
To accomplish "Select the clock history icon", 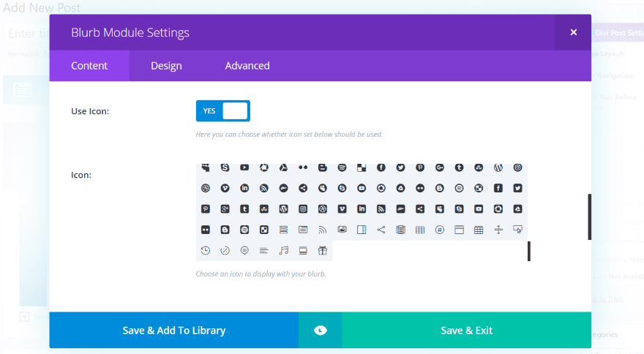I will point(206,251).
